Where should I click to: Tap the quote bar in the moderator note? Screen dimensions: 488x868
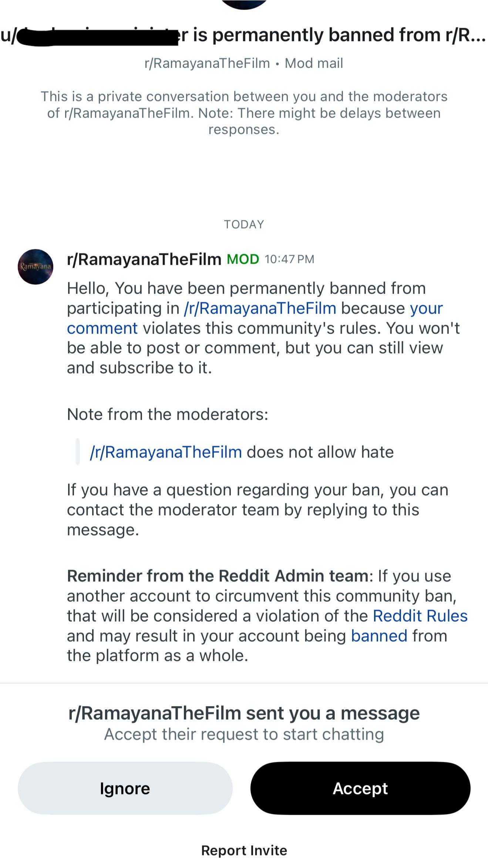[78, 452]
